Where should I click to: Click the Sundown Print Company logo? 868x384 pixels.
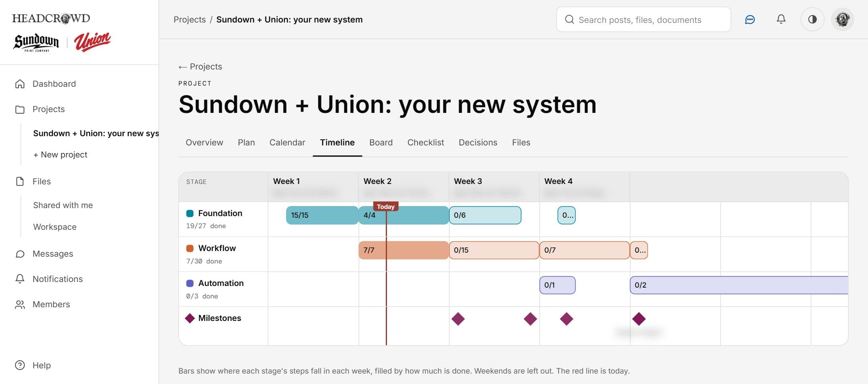[x=36, y=43]
